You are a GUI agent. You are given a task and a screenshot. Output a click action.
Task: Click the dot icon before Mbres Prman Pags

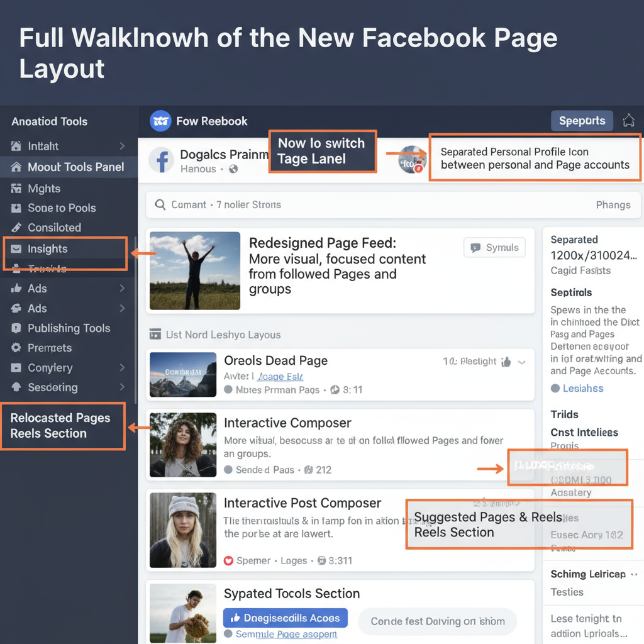[x=228, y=390]
